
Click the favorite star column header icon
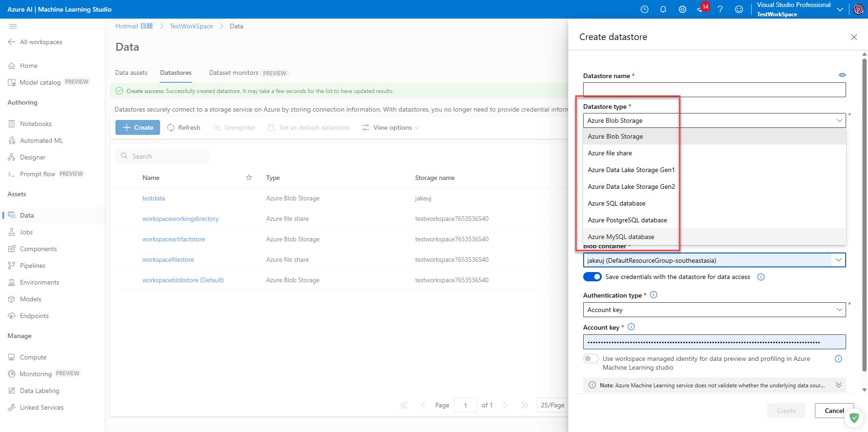249,178
